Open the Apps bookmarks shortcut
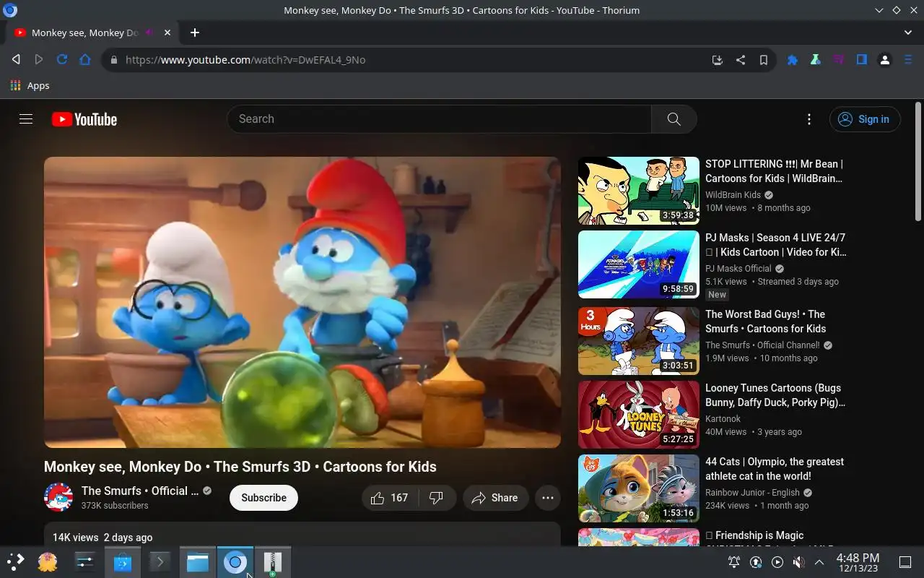924x578 pixels. (30, 85)
